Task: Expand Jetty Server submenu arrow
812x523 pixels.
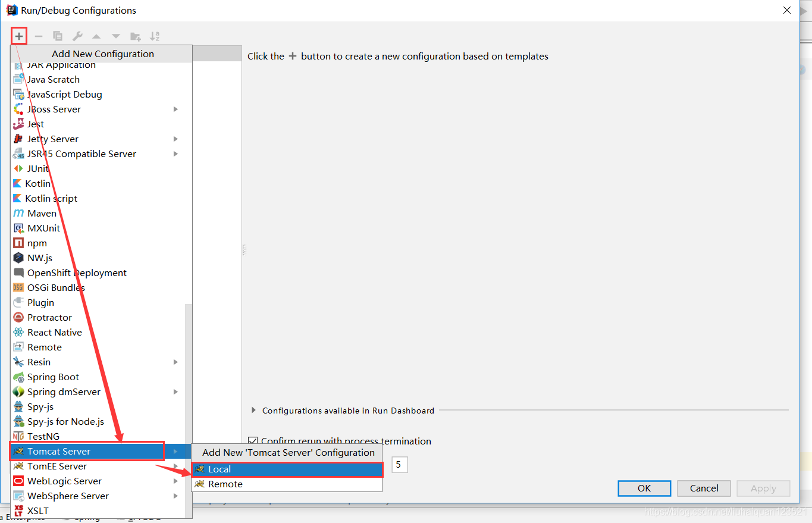Action: pyautogui.click(x=175, y=139)
